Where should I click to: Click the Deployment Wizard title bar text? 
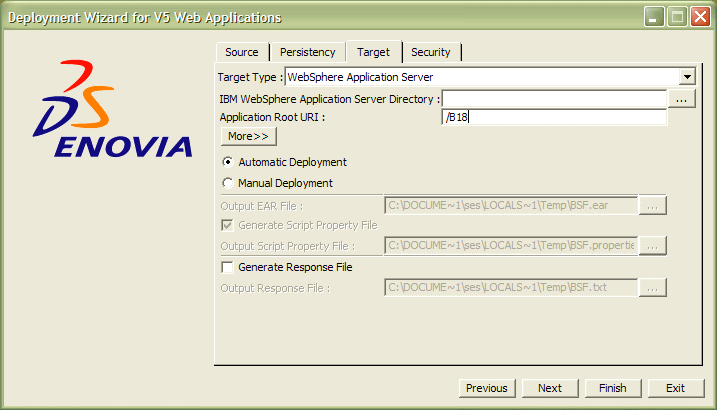coord(144,17)
